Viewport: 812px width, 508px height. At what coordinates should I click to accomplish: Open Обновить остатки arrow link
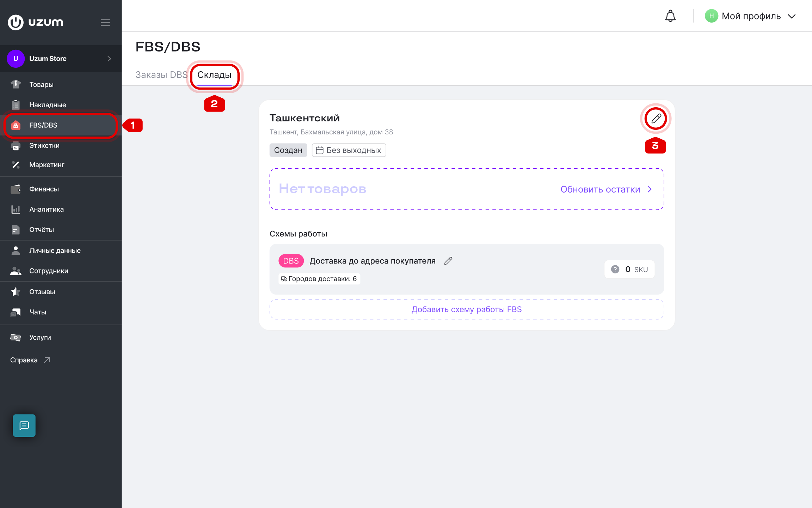tap(606, 189)
